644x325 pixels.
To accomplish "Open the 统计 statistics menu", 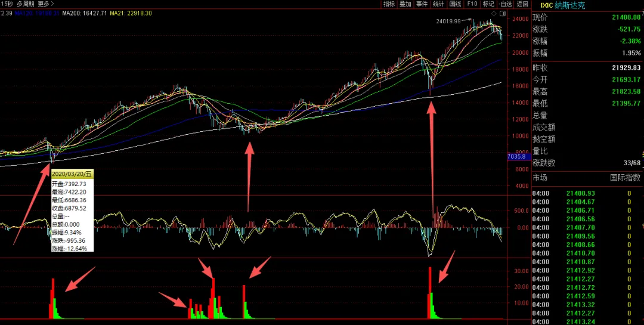I will pos(438,4).
